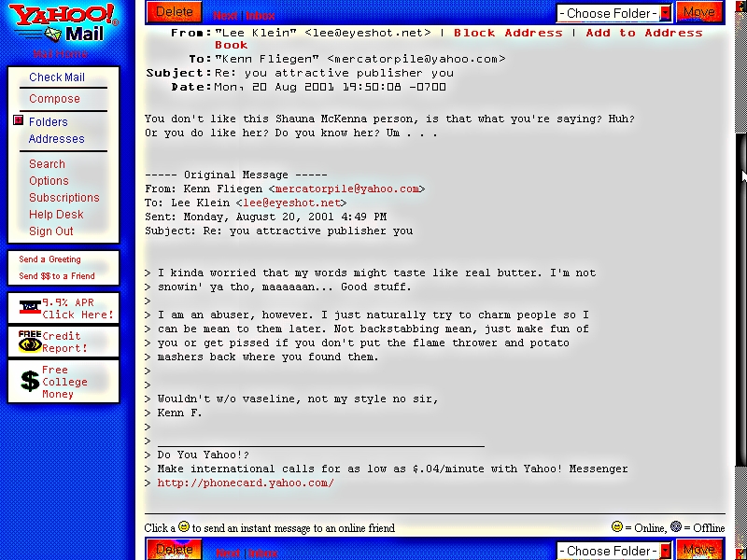The width and height of the screenshot is (747, 560).
Task: Click the bottom Inbox link
Action: click(262, 553)
